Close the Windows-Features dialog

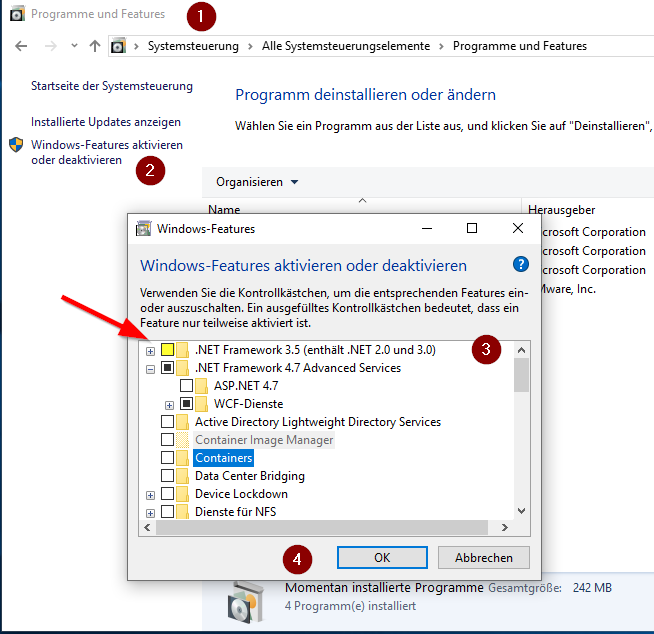pyautogui.click(x=518, y=228)
